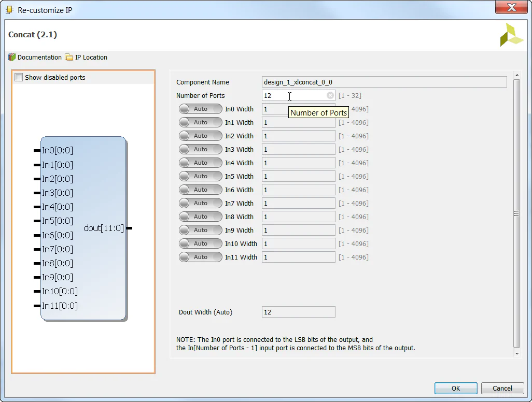Enable Show disabled ports

tap(19, 77)
